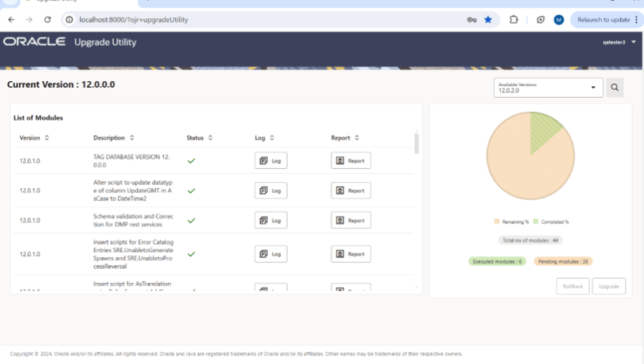644x364 pixels.
Task: Click the Executed modules : 6 badge
Action: click(497, 261)
